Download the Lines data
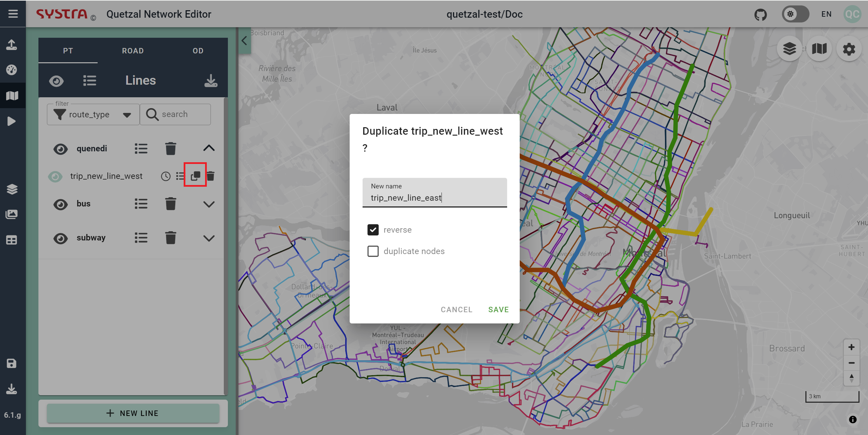This screenshot has width=868, height=435. click(x=211, y=81)
